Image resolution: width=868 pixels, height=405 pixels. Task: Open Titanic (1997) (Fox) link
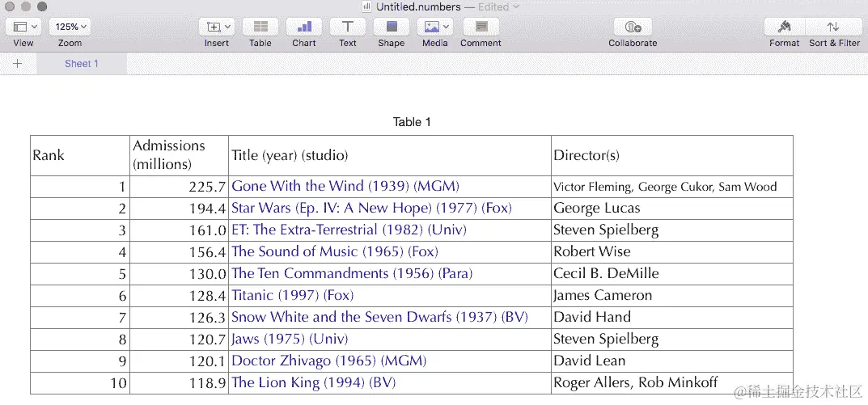click(x=292, y=295)
